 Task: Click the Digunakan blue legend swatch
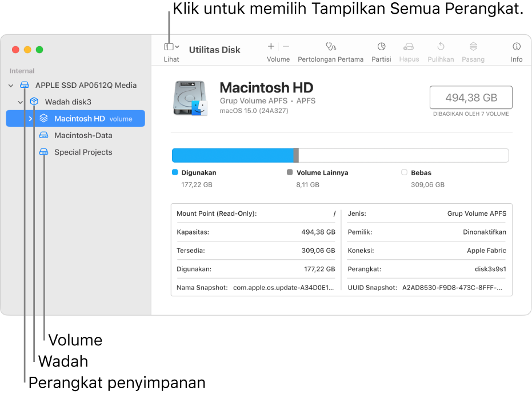[175, 172]
